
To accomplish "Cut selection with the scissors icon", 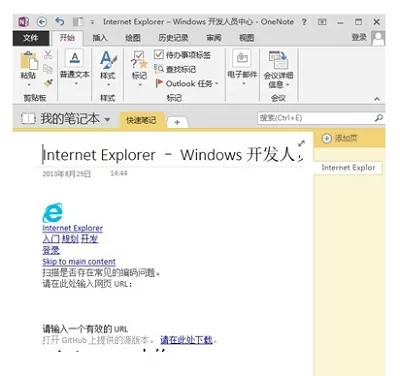I will tap(48, 55).
